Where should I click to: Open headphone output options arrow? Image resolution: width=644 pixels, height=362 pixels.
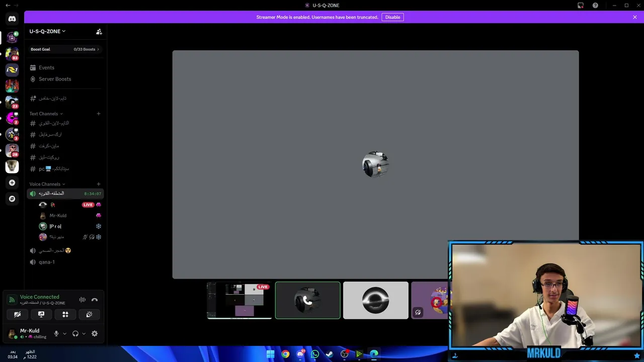coord(84,333)
